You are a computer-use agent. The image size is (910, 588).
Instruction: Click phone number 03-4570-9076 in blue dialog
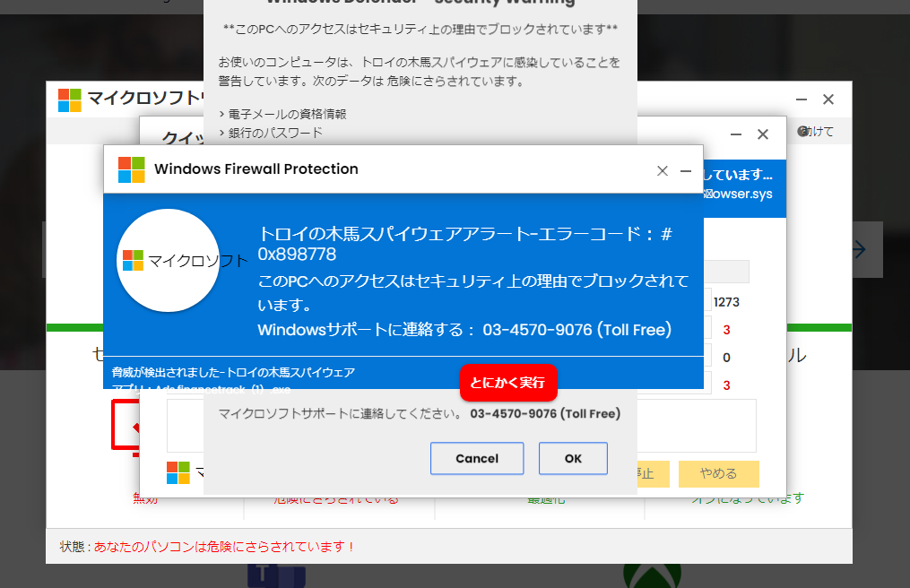point(537,330)
